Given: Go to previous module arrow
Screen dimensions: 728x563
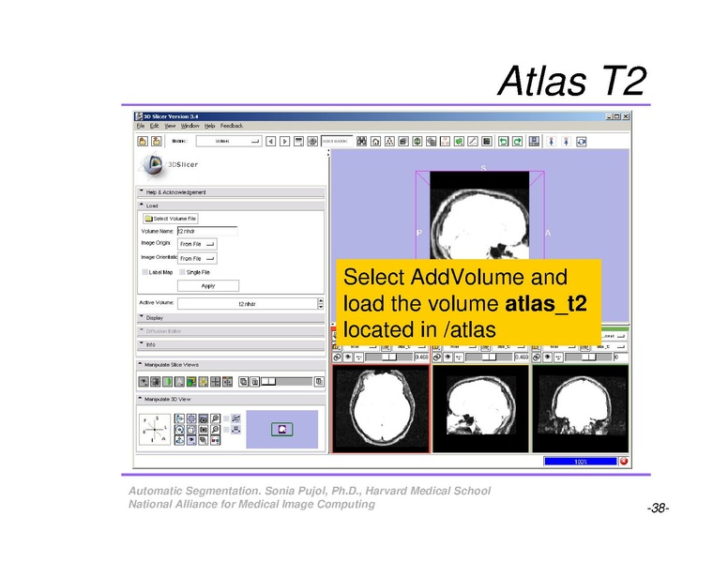Looking at the screenshot, I should (271, 141).
